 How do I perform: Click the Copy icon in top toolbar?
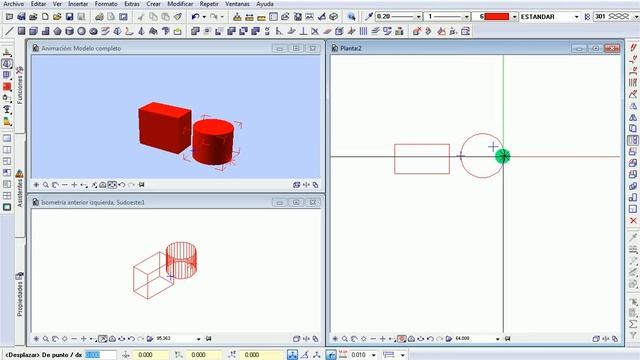[153, 17]
